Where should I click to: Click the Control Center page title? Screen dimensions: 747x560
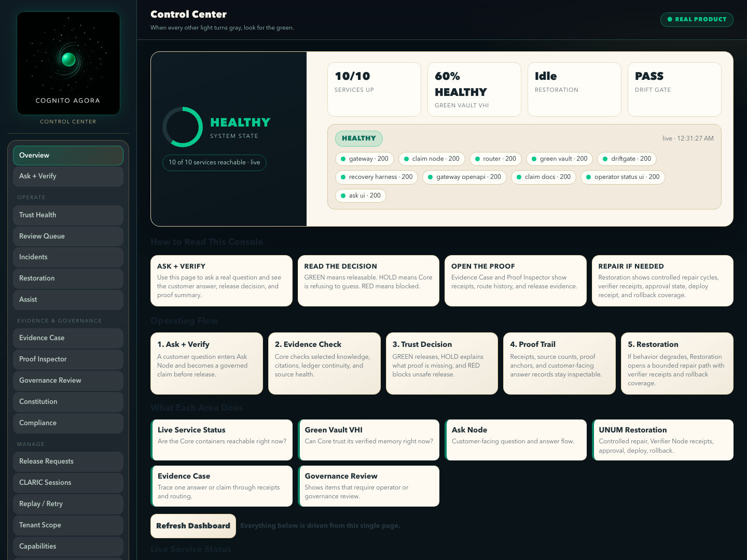pyautogui.click(x=188, y=15)
